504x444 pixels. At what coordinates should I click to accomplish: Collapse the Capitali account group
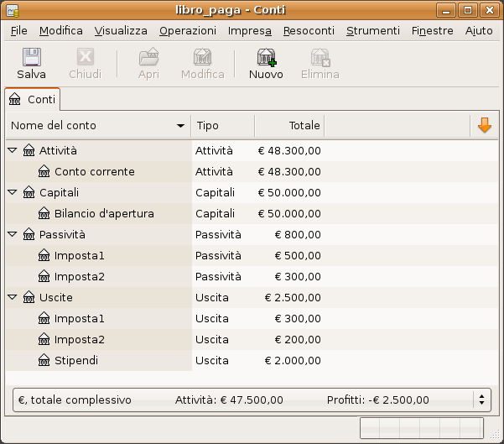tap(13, 192)
